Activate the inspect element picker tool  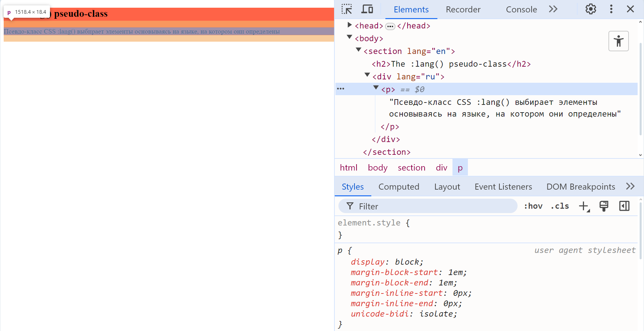coord(347,9)
